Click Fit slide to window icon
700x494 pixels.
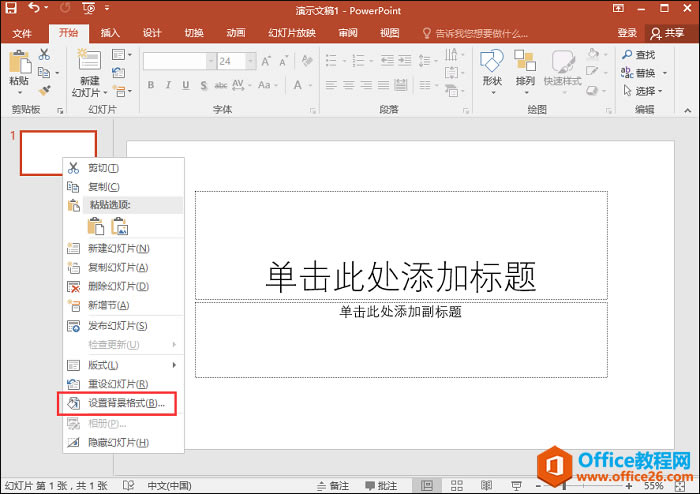[680, 486]
